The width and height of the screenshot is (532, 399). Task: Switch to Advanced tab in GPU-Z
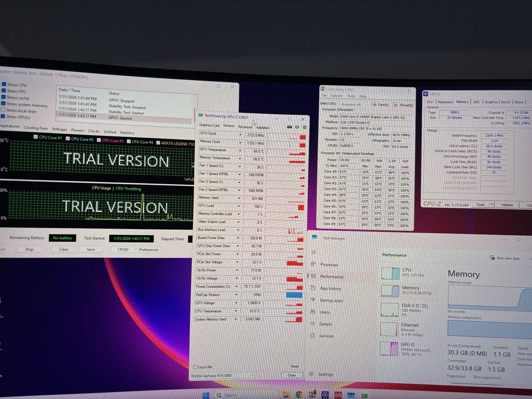coord(245,127)
